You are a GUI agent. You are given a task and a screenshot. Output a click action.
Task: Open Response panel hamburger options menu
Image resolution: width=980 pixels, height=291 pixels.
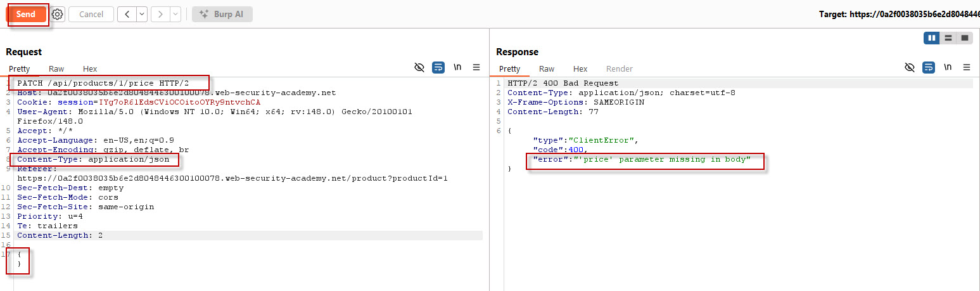tap(967, 67)
